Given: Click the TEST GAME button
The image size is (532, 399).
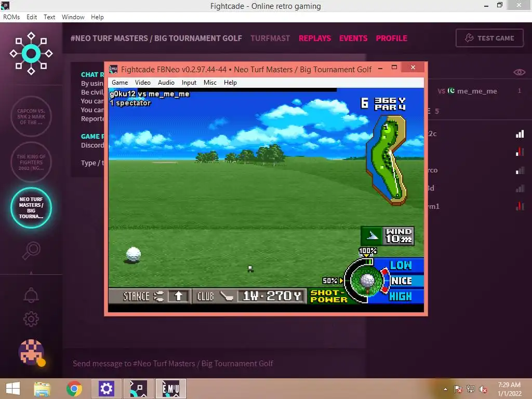Looking at the screenshot, I should [x=489, y=38].
